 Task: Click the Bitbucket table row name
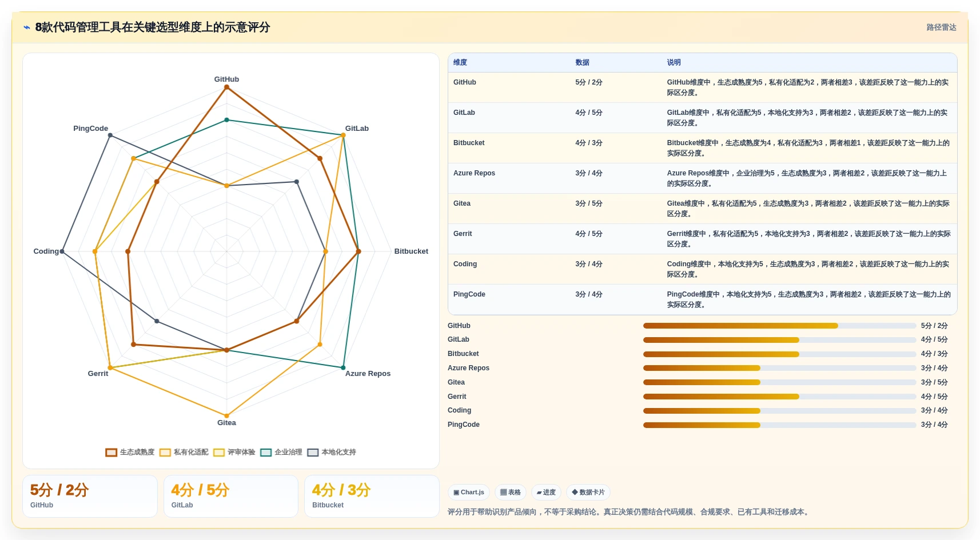click(468, 143)
